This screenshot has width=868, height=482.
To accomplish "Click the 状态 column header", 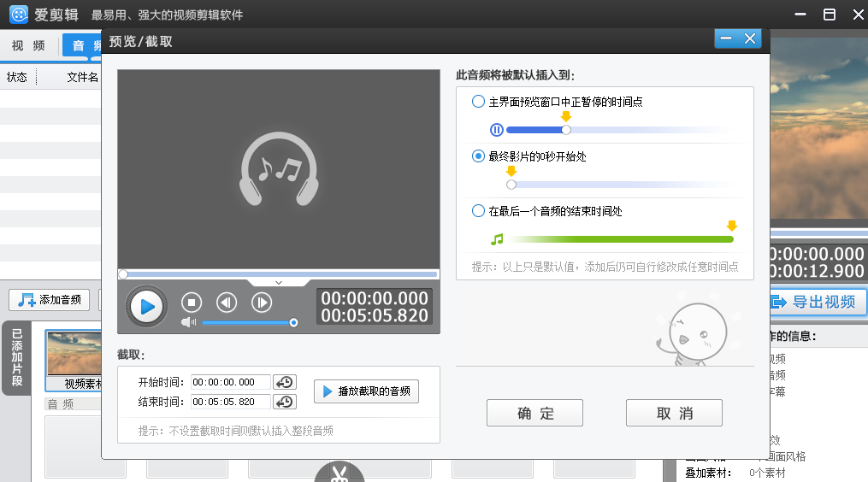I will (x=16, y=78).
